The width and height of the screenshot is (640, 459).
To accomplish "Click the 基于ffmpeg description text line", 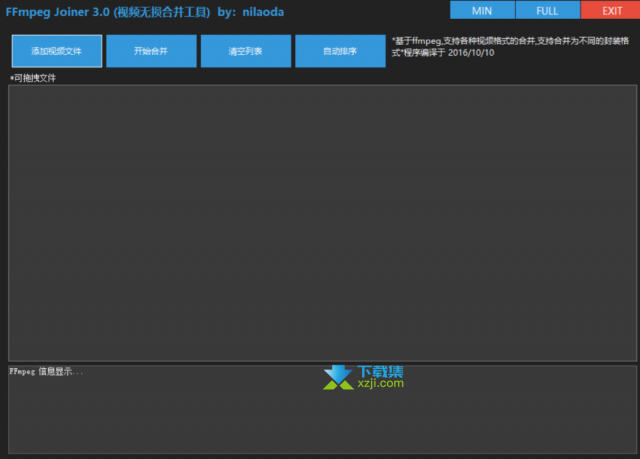I will 510,41.
